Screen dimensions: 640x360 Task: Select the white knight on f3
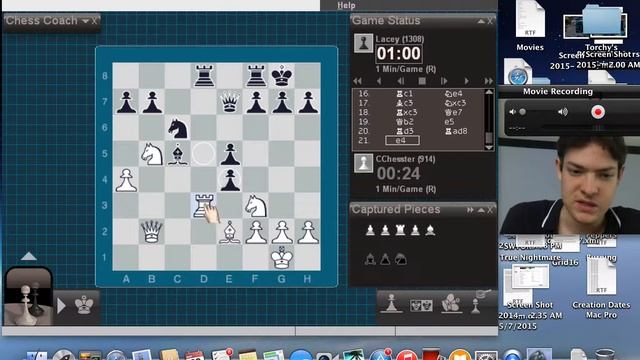pos(256,206)
